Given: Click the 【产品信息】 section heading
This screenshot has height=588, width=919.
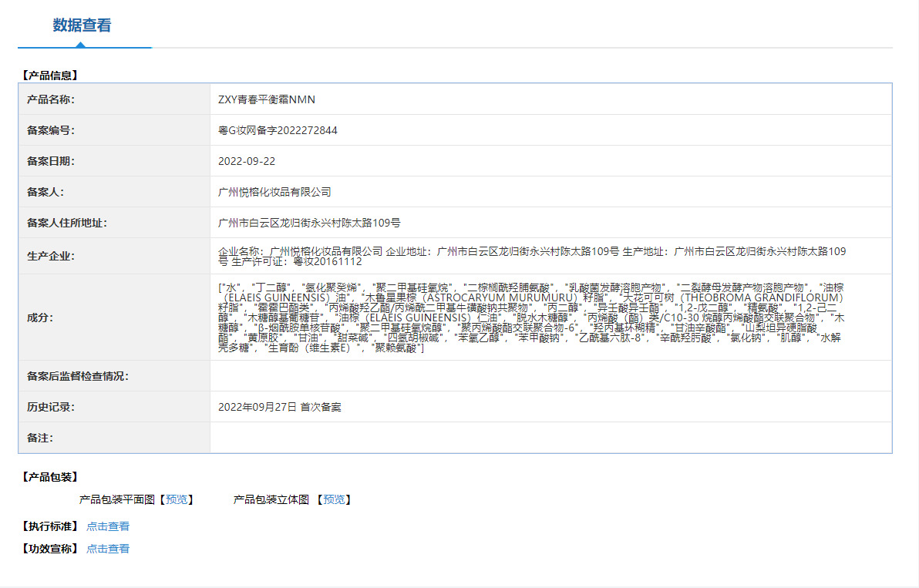Looking at the screenshot, I should point(50,75).
